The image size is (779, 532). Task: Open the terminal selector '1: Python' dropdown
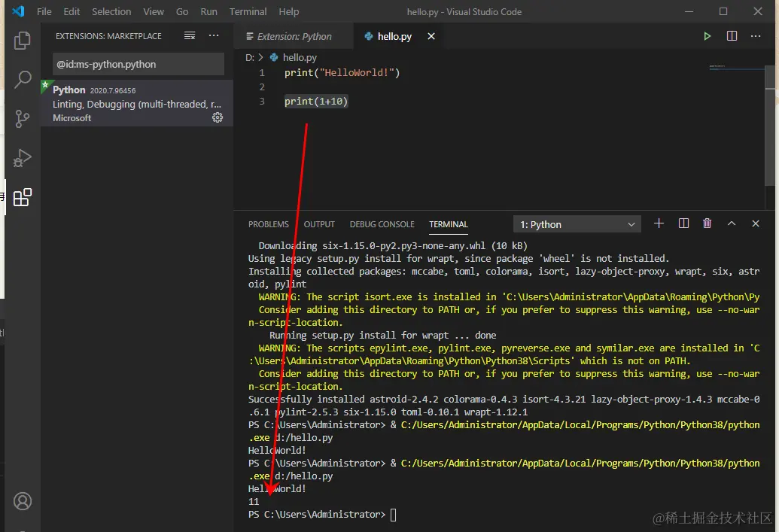click(577, 224)
